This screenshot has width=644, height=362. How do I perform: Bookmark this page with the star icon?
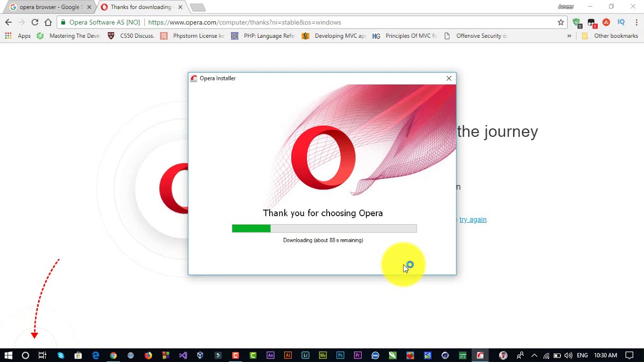tap(560, 22)
